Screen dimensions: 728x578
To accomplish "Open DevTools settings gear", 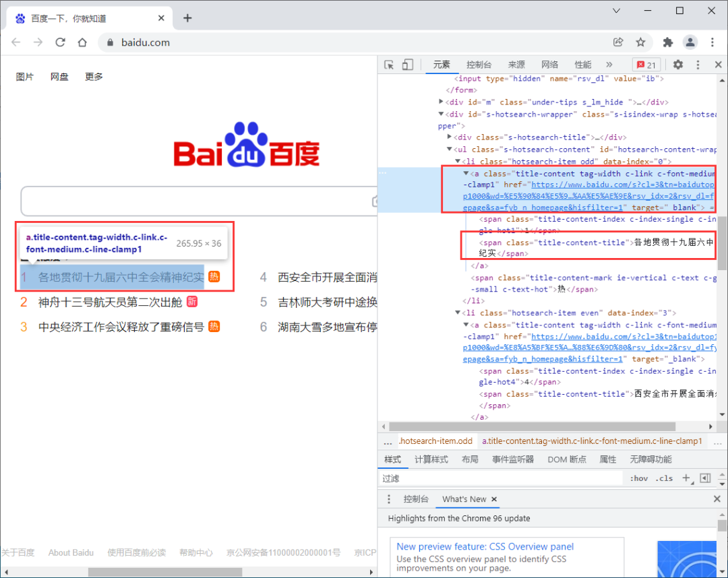I will coord(678,65).
